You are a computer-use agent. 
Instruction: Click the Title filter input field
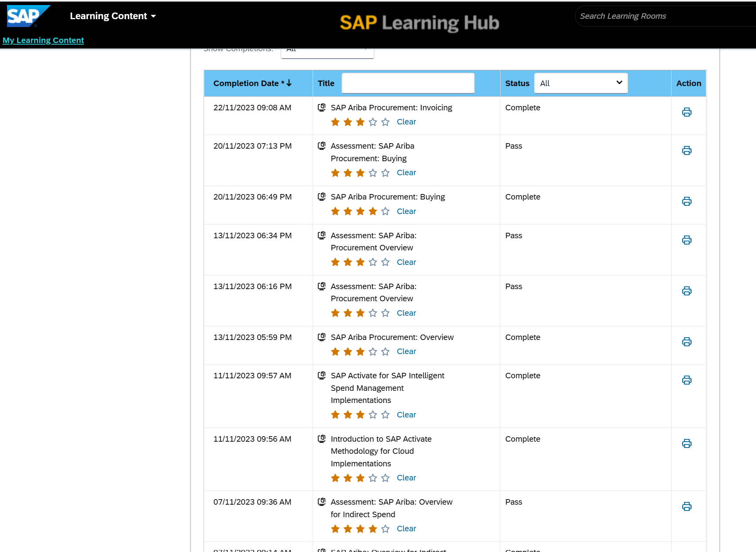pos(408,83)
